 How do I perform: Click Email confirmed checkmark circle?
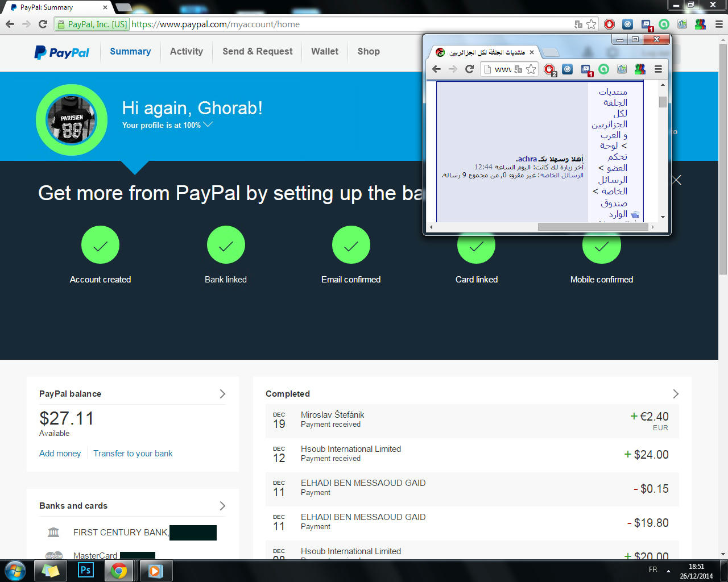click(x=351, y=245)
